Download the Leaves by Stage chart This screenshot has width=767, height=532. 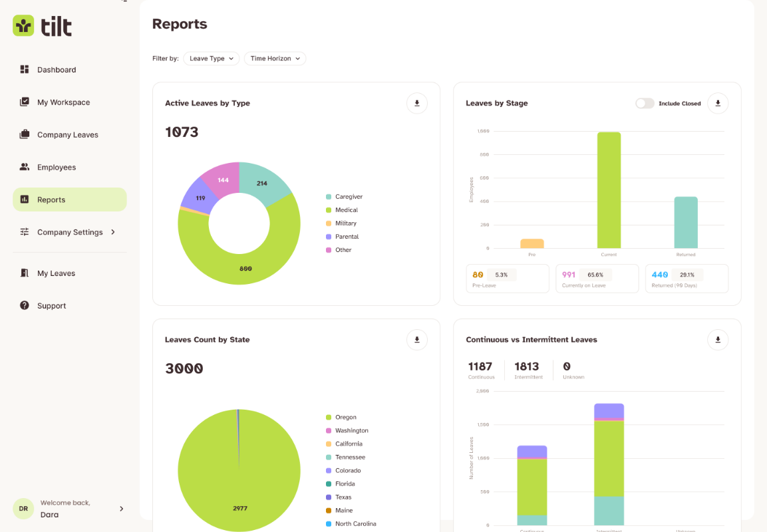pyautogui.click(x=718, y=103)
